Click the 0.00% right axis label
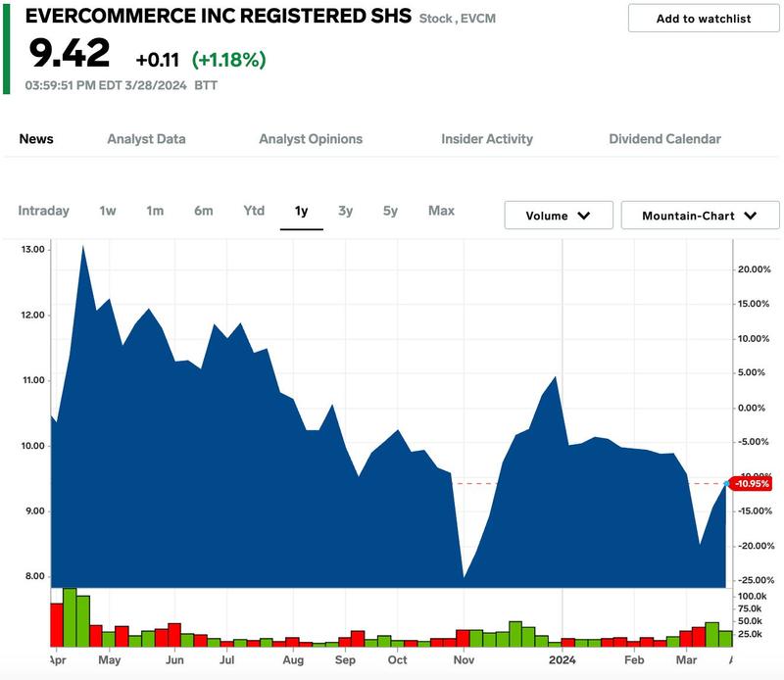Viewport: 784px width, 680px height. pos(752,408)
